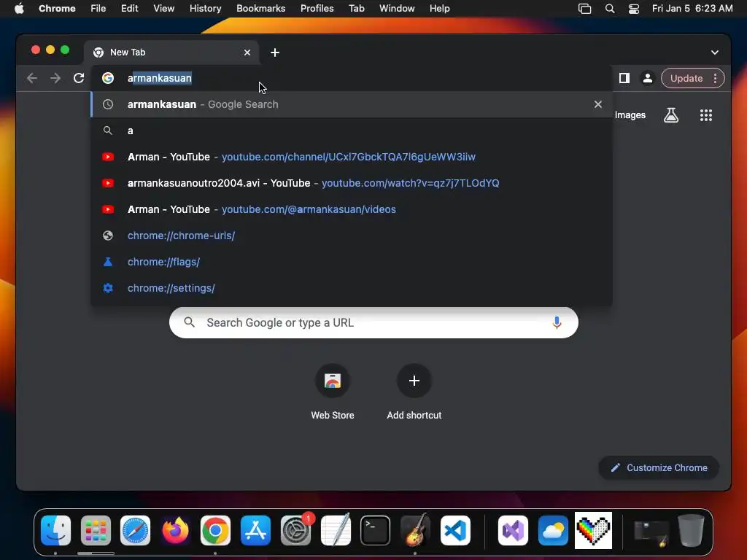Screen dimensions: 747x560
Task: Open chrome://settings/ suggestion
Action: (x=352, y=287)
